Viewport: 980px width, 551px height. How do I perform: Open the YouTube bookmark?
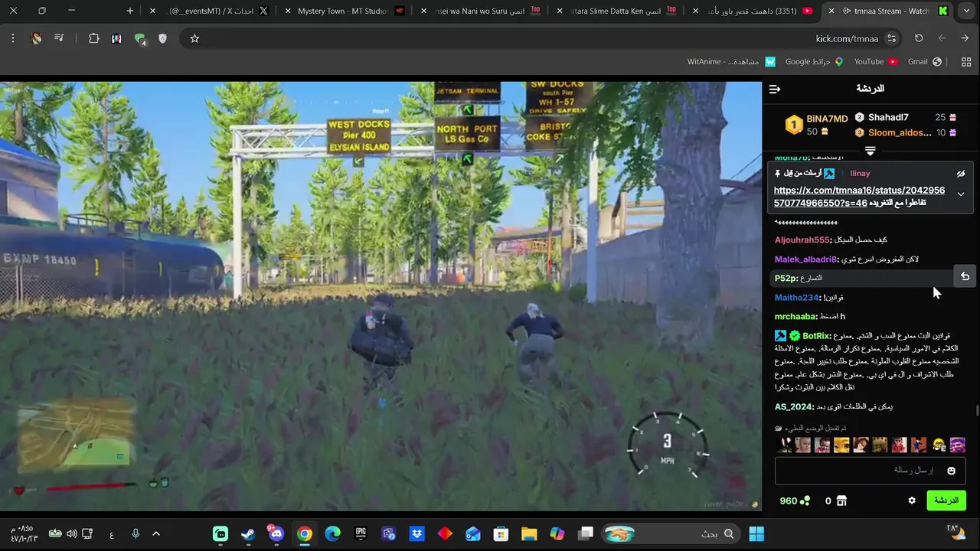[875, 61]
